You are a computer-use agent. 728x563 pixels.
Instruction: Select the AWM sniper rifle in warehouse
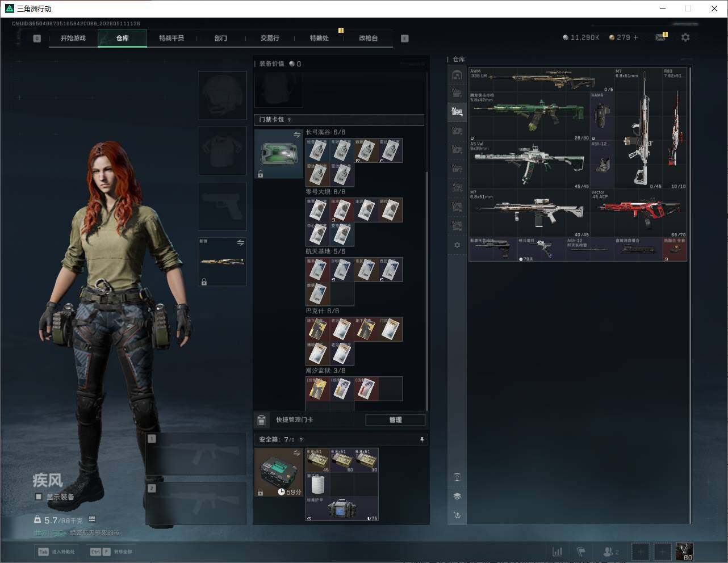[x=542, y=80]
